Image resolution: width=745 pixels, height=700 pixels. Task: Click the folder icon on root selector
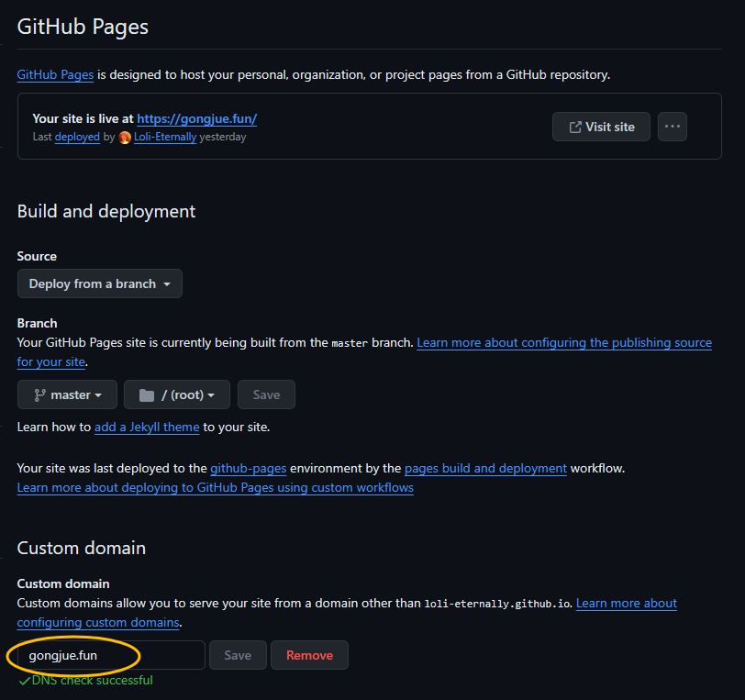point(147,394)
